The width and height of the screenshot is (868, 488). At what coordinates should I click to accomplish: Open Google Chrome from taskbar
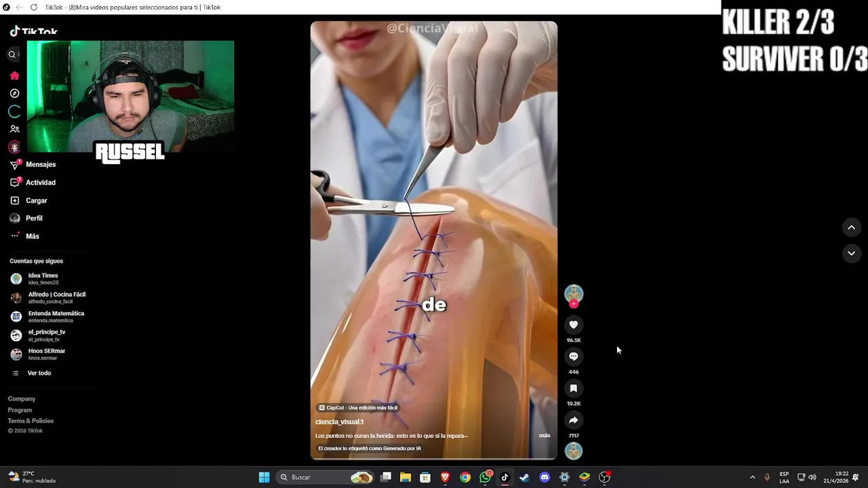point(465,477)
